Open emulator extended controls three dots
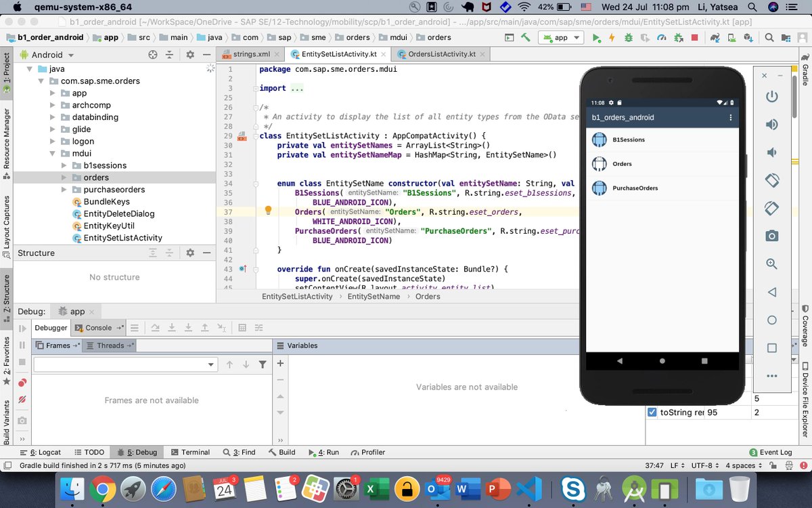Screen dimensions: 812x508 [772, 376]
